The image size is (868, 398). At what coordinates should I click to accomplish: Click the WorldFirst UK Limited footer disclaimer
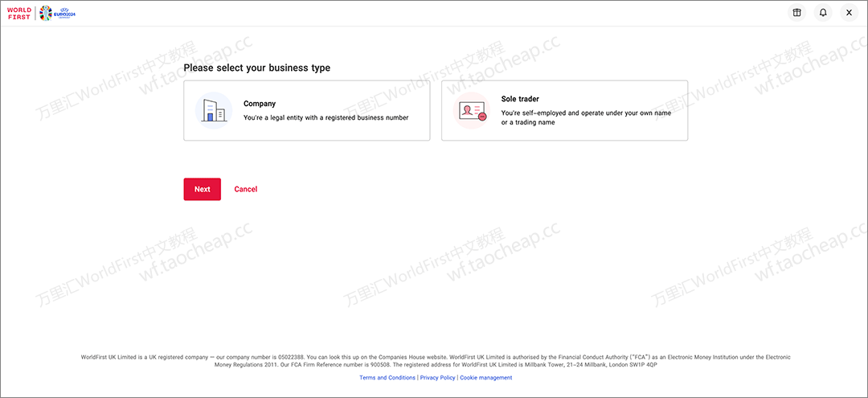(x=436, y=362)
